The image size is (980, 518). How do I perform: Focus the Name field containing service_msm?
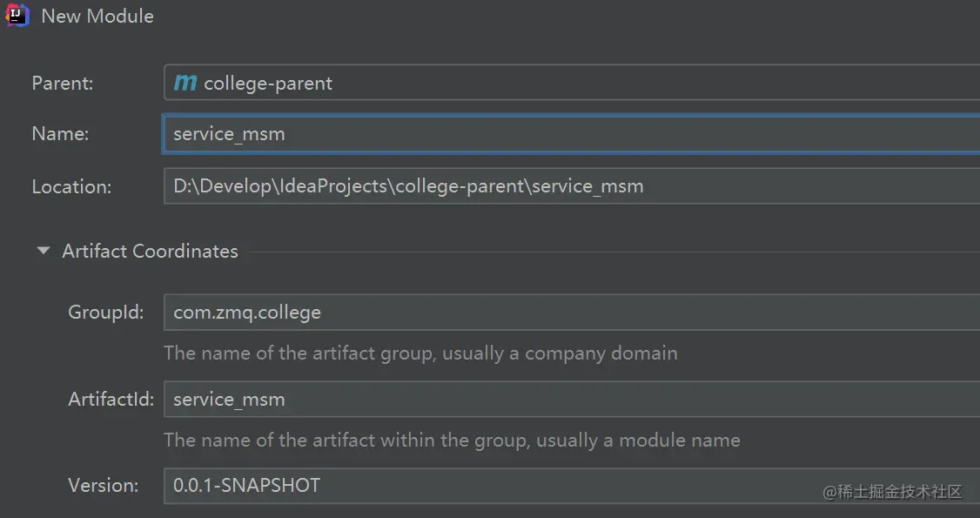click(572, 134)
